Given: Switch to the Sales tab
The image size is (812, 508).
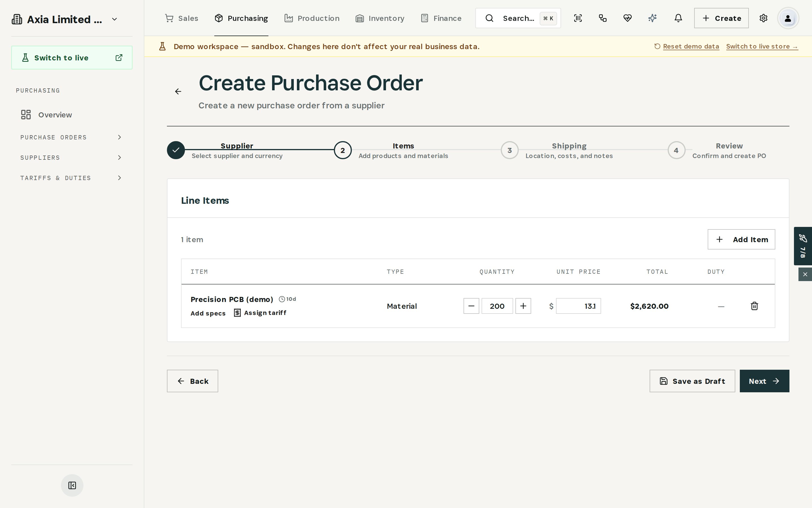Looking at the screenshot, I should [182, 18].
